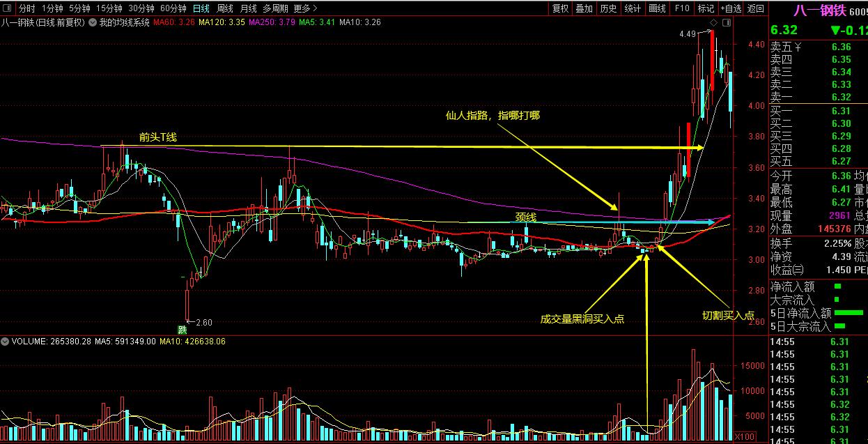The width and height of the screenshot is (868, 444).
Task: Click the X100 volume scale label
Action: tap(744, 436)
